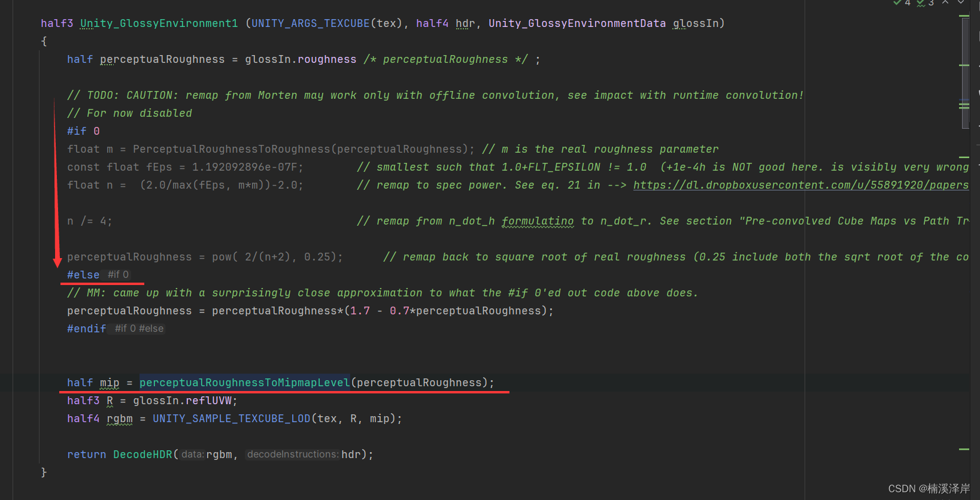This screenshot has width=980, height=500.
Task: Click UNITY_SAMPLE_TEXCUBE_LOD macro name
Action: pyautogui.click(x=232, y=419)
